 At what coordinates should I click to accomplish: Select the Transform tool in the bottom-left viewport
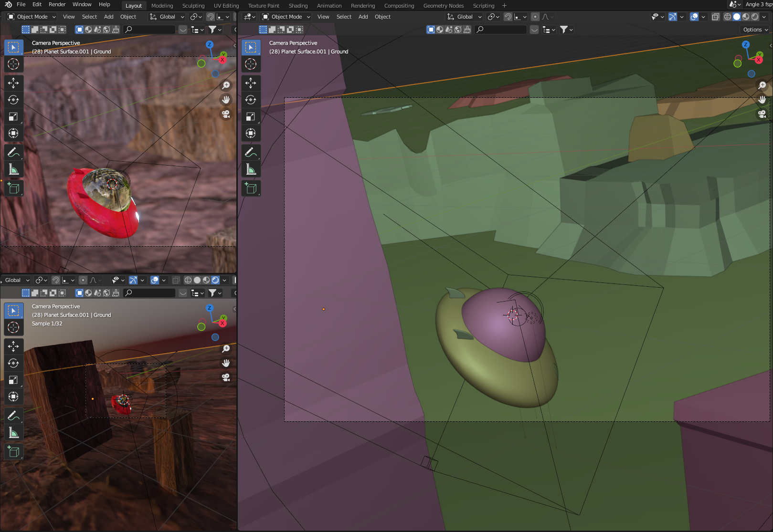(13, 396)
